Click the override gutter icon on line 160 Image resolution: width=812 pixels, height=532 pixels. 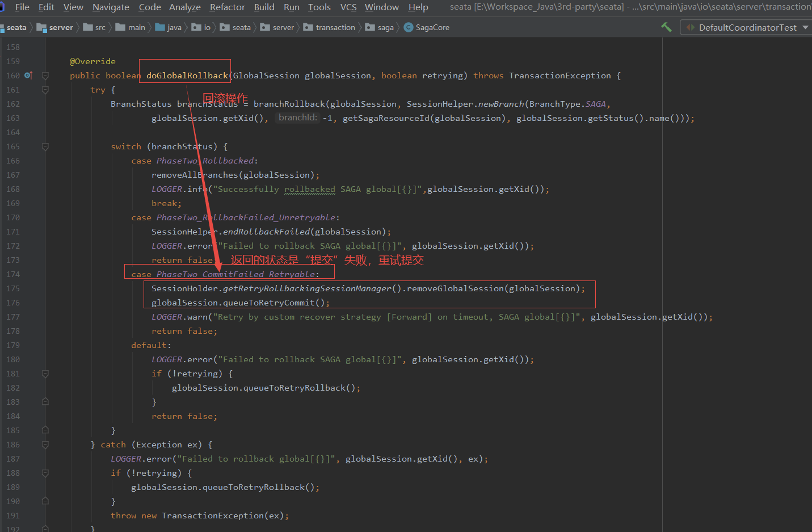click(x=28, y=76)
